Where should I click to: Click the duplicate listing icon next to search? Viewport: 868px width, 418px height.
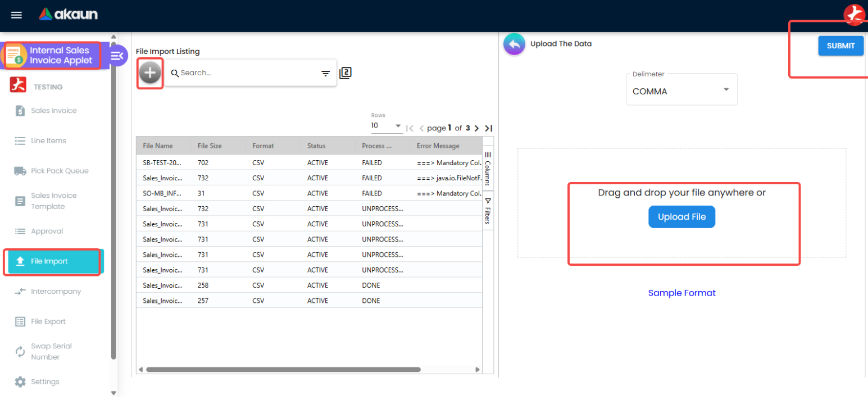[x=345, y=72]
